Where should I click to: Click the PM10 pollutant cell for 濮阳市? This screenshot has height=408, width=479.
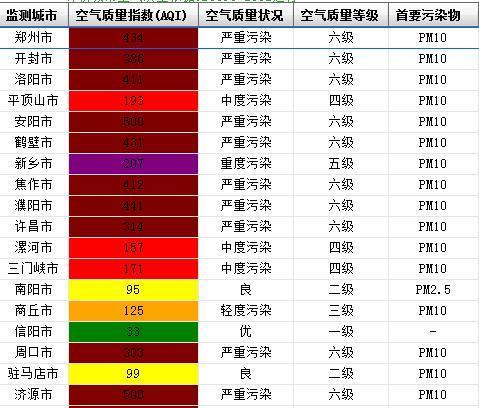coord(433,206)
